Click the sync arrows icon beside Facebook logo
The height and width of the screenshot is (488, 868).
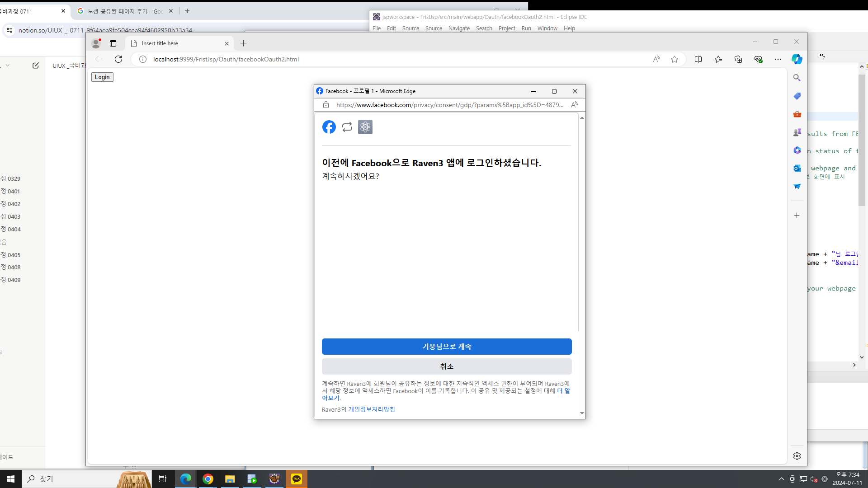pyautogui.click(x=347, y=127)
